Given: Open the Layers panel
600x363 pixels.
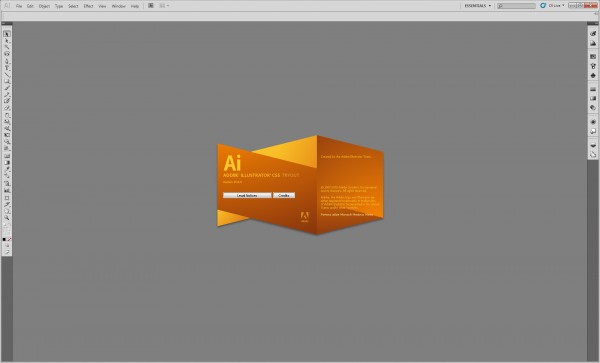Looking at the screenshot, I should [x=593, y=145].
